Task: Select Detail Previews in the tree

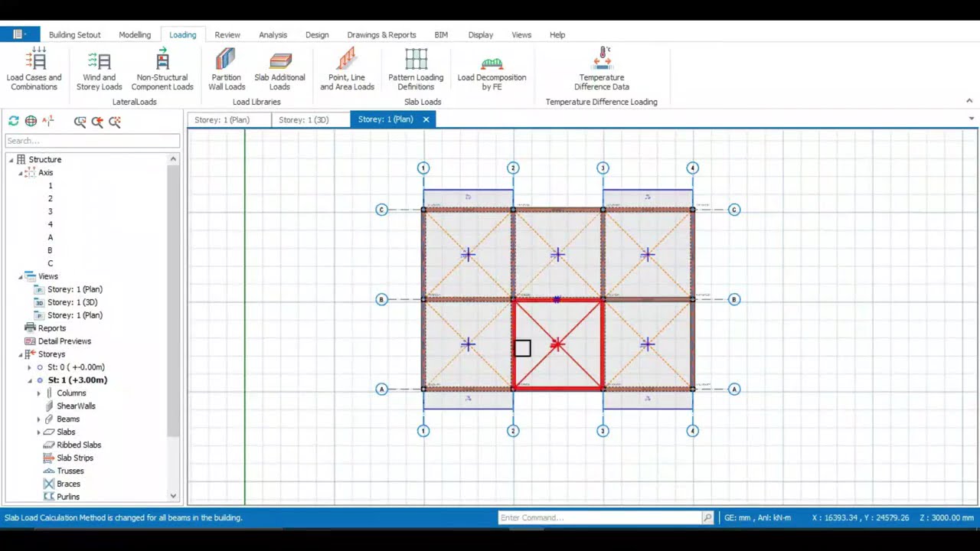Action: point(64,341)
